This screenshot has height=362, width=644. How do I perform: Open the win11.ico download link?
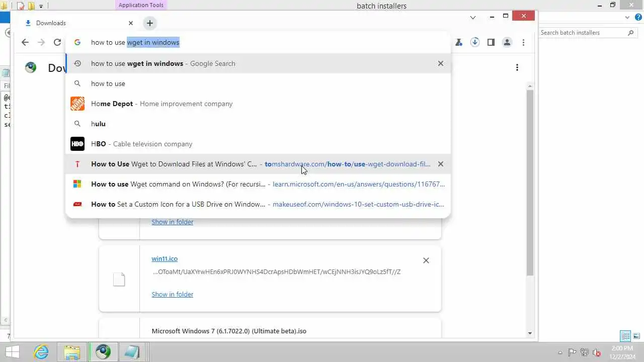pyautogui.click(x=165, y=258)
